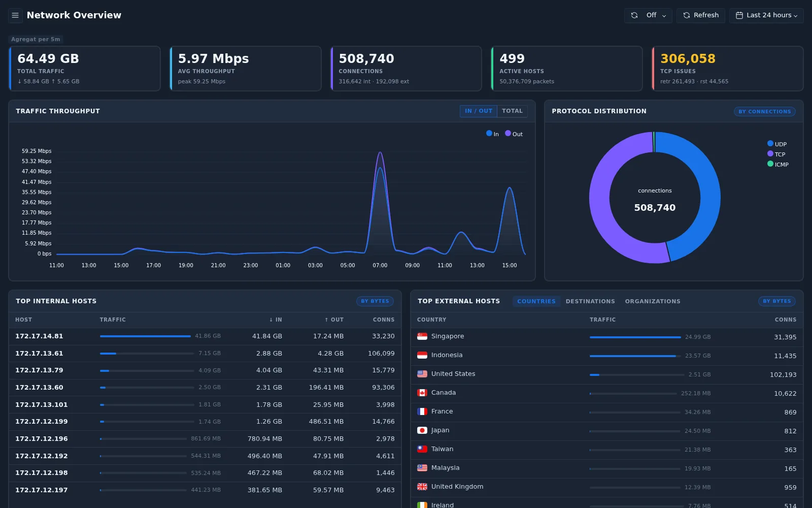Select the DESTINATIONS tab
The width and height of the screenshot is (812, 508).
[590, 301]
